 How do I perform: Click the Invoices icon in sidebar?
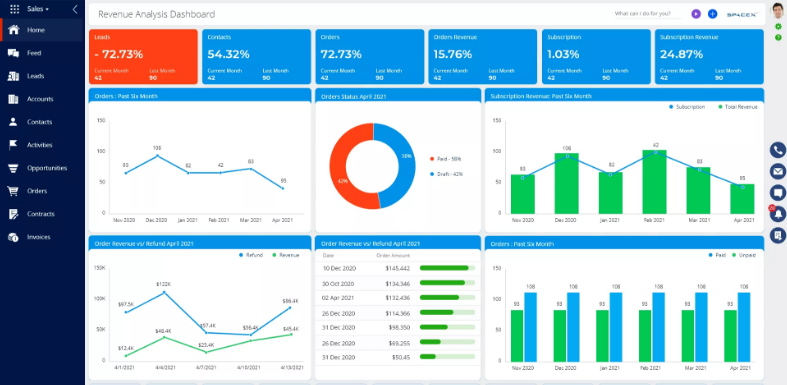pos(14,237)
